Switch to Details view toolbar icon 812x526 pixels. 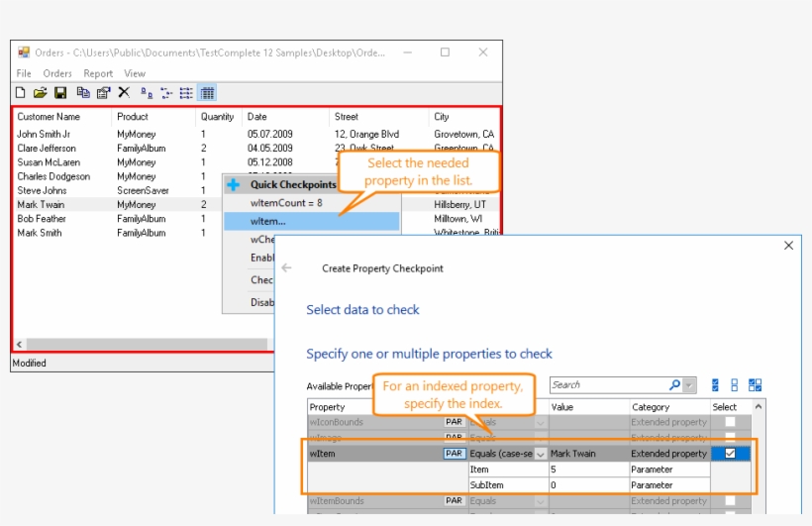point(207,93)
